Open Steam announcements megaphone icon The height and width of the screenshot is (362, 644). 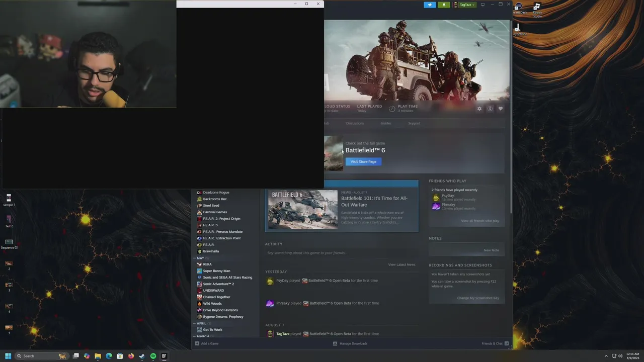pos(430,5)
